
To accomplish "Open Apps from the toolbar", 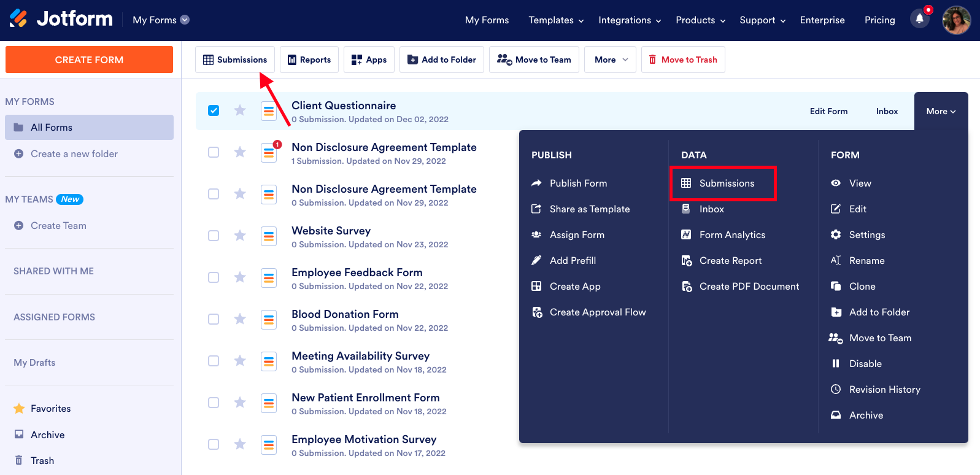I will (369, 60).
